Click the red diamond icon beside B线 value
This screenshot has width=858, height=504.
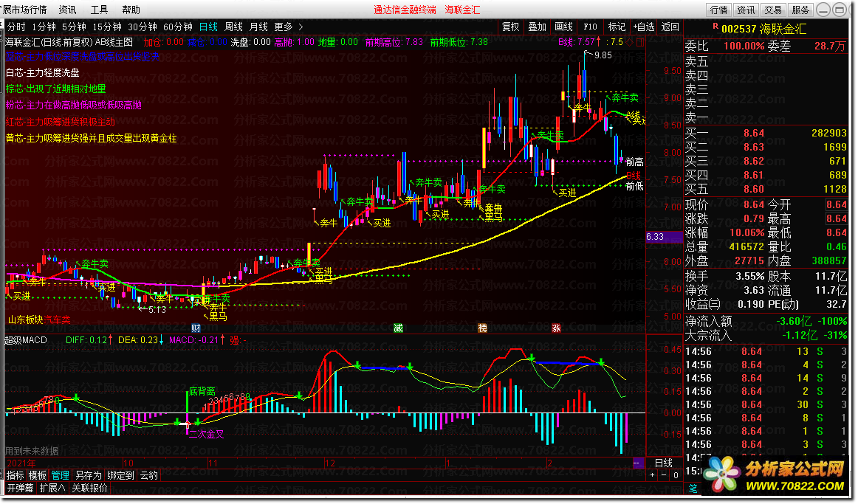coord(630,41)
